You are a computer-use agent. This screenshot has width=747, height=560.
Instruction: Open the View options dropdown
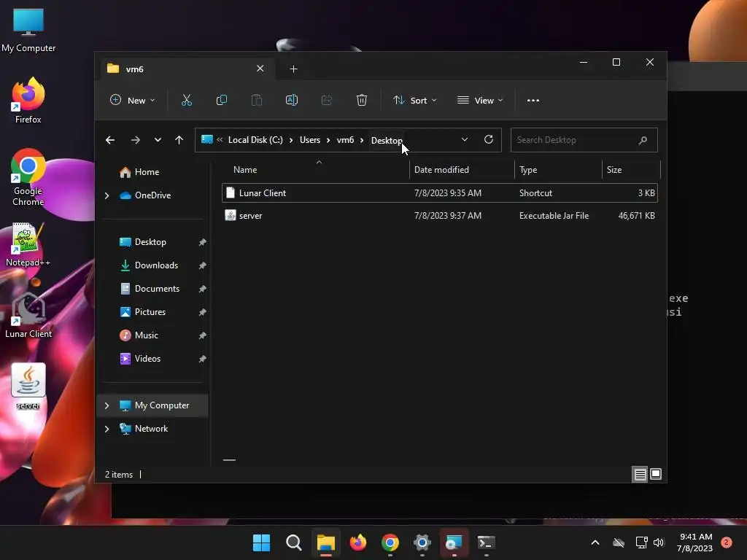tap(480, 101)
